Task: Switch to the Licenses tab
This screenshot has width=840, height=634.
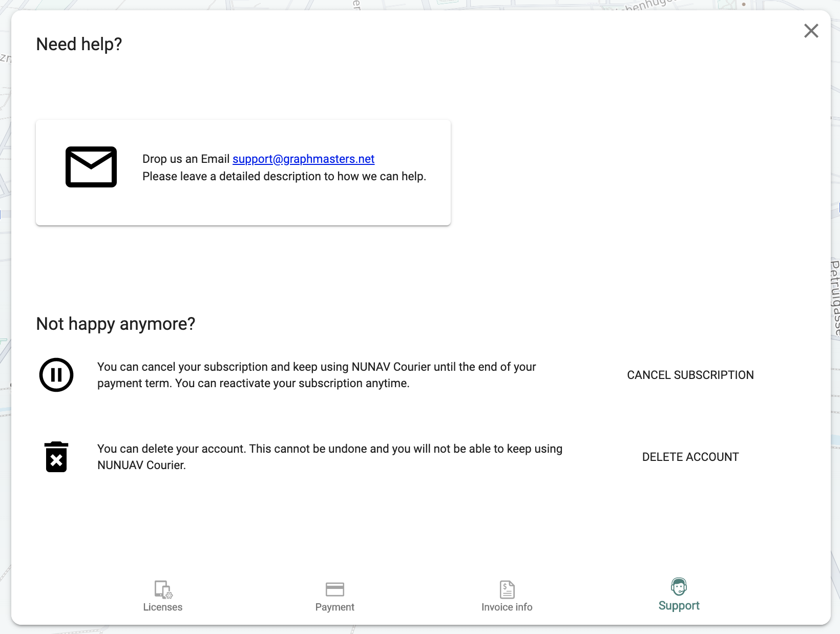Action: coord(163,597)
